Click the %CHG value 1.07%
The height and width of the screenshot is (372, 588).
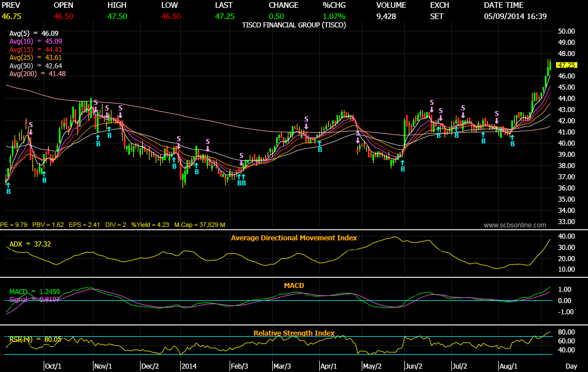[x=334, y=16]
